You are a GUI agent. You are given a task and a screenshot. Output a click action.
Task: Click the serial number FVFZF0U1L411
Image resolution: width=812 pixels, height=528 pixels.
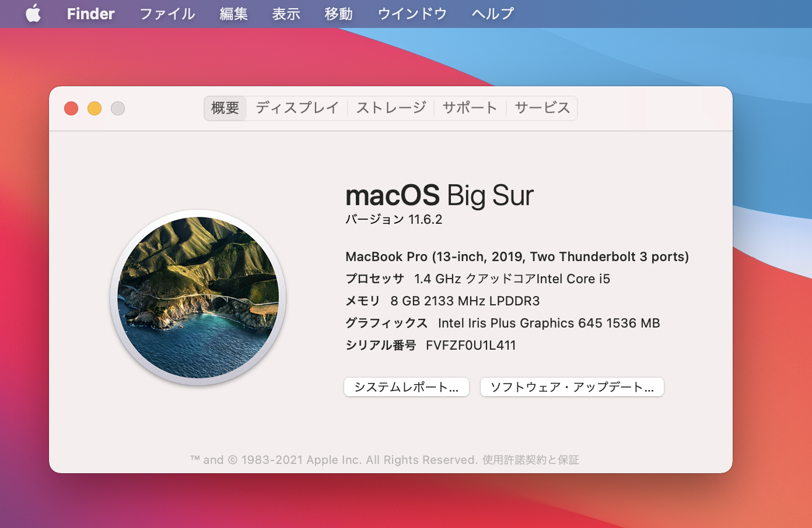point(471,345)
